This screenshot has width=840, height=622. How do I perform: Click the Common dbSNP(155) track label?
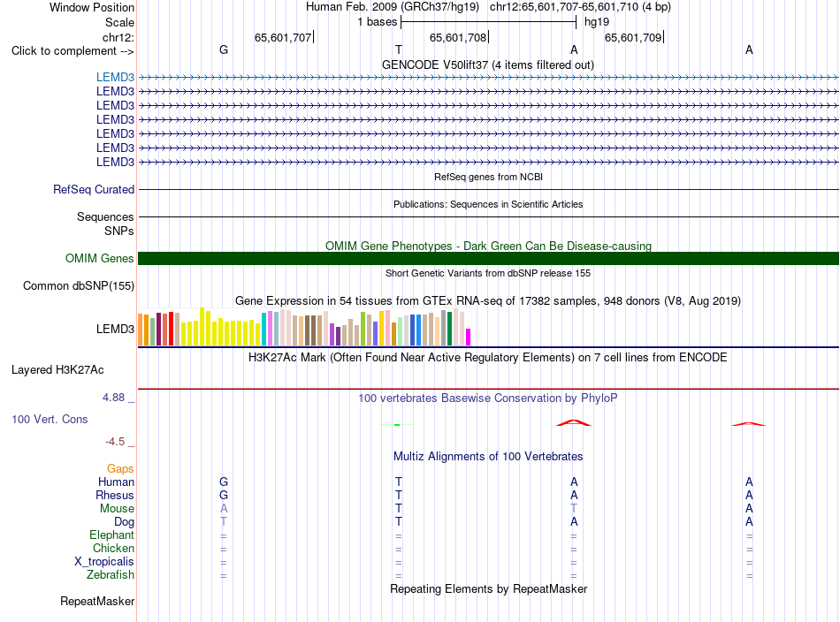tap(79, 286)
